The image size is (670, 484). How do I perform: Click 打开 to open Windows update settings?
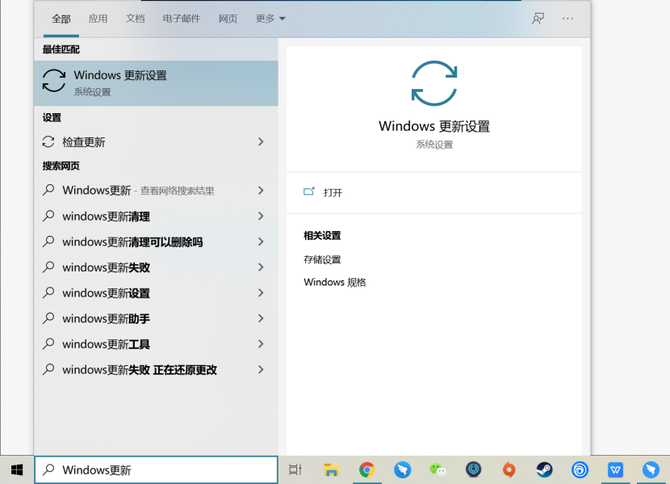(x=332, y=192)
